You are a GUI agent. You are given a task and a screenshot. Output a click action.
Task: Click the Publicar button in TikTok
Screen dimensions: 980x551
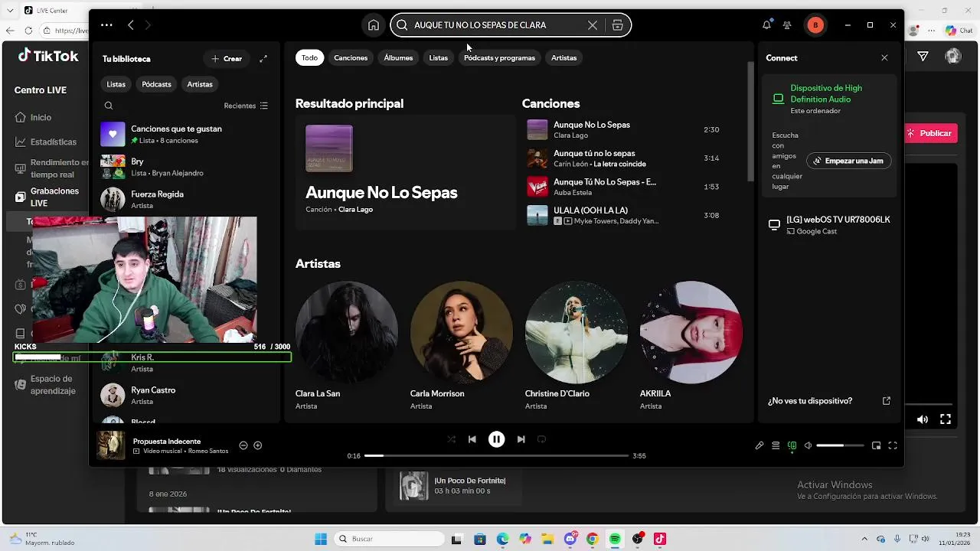tap(928, 133)
